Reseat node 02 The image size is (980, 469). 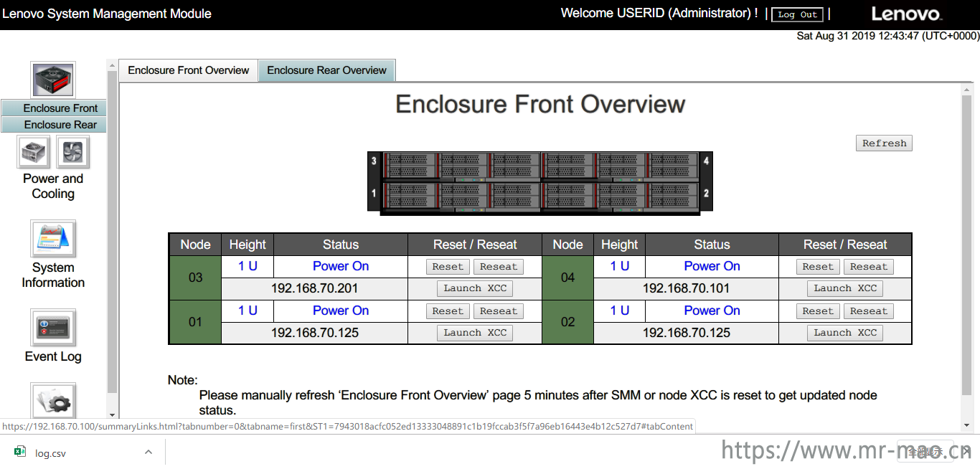(x=869, y=311)
